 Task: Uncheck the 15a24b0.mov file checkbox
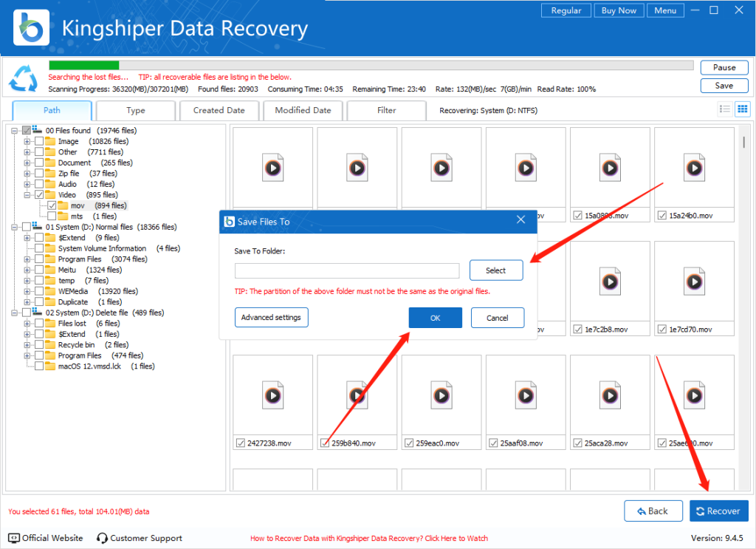point(662,216)
